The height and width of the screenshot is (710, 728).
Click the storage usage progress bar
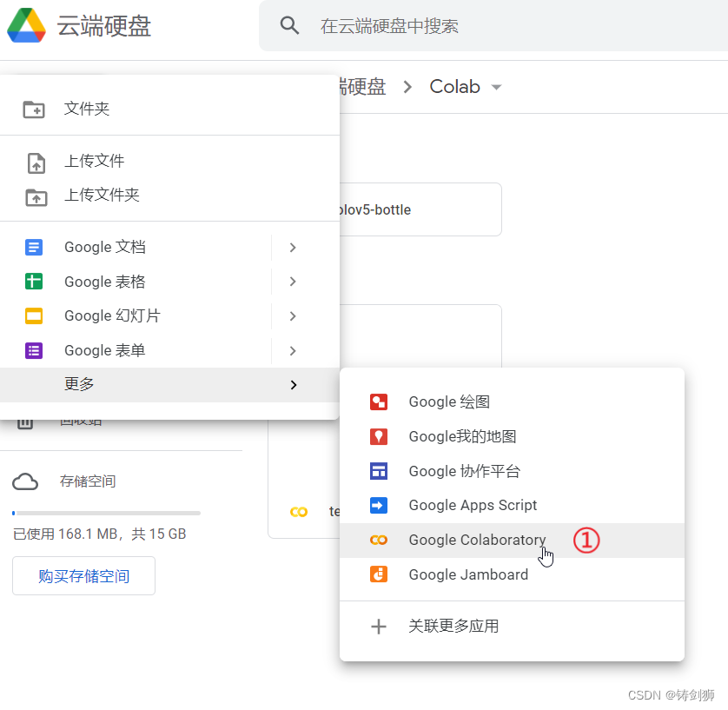[106, 513]
